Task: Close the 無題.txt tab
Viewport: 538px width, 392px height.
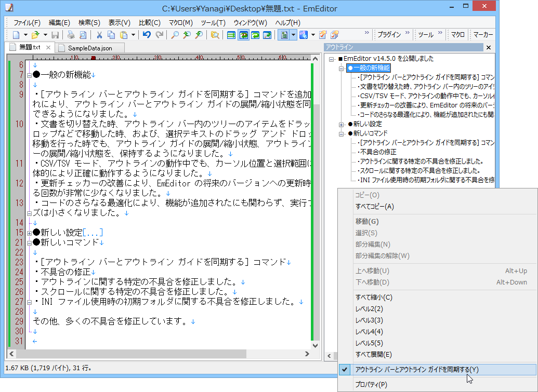Action: tap(48, 48)
